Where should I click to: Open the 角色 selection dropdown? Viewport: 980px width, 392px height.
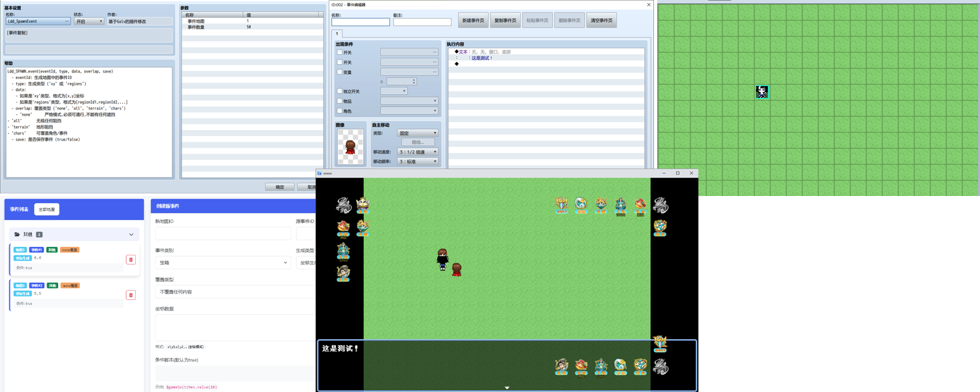pyautogui.click(x=409, y=111)
